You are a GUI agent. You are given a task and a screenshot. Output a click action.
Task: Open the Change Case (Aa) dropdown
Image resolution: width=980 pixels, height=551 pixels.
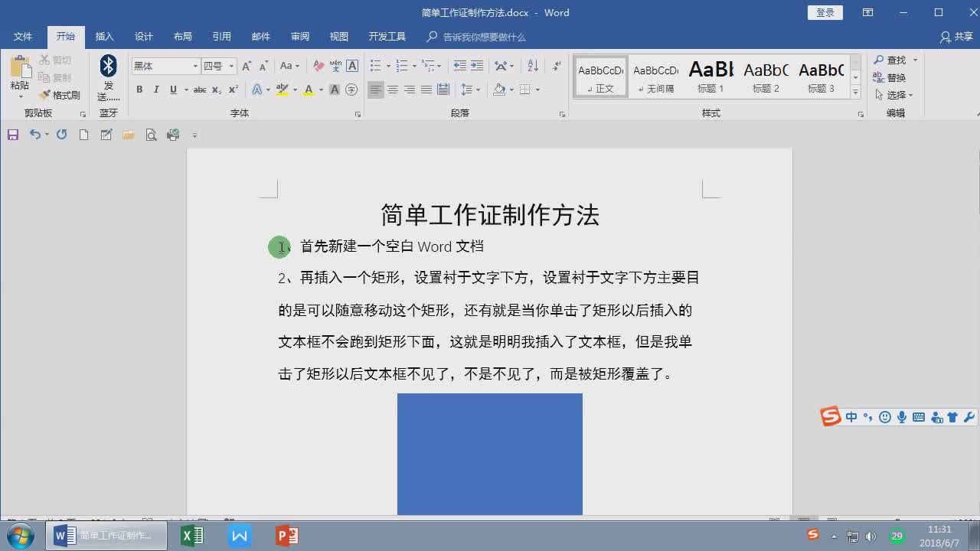click(x=289, y=67)
